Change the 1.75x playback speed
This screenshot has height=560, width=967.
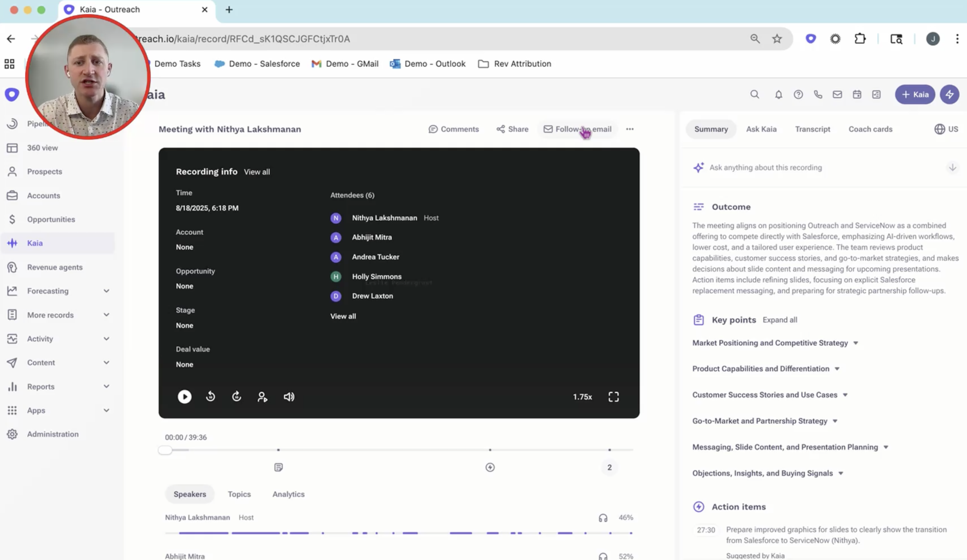582,397
